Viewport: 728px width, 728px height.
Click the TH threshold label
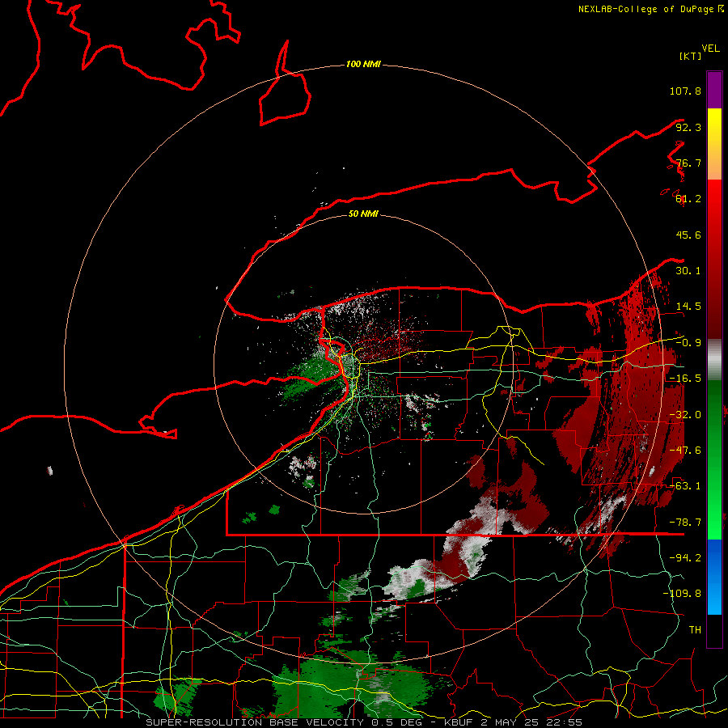click(x=695, y=630)
